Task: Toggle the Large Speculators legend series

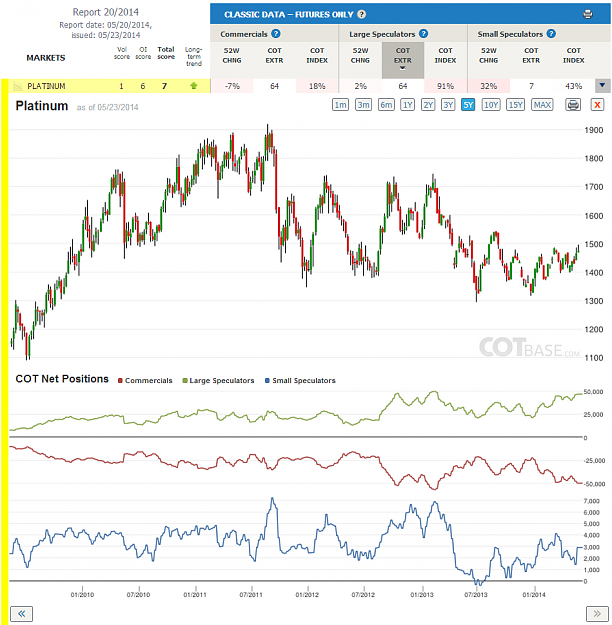Action: [218, 381]
